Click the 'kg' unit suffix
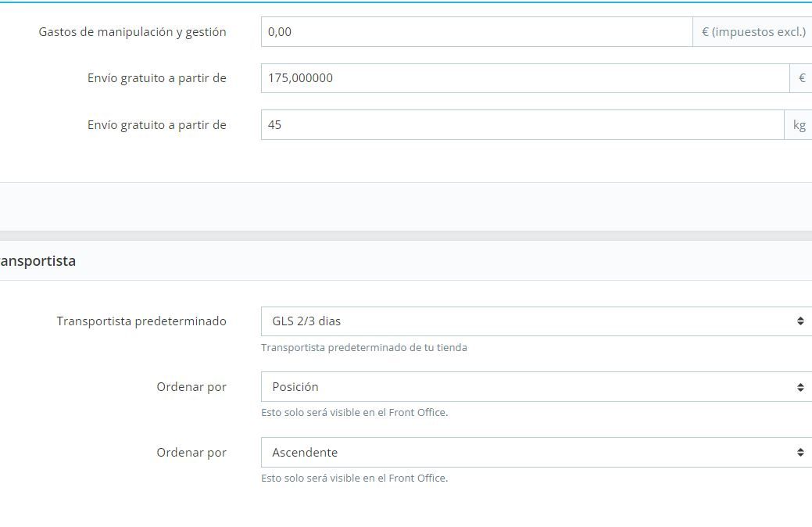Screen dimensions: 812x527 799,125
